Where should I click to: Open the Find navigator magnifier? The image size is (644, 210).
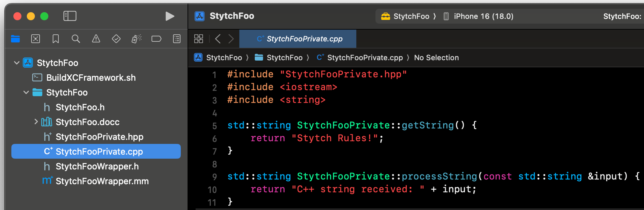pyautogui.click(x=76, y=39)
